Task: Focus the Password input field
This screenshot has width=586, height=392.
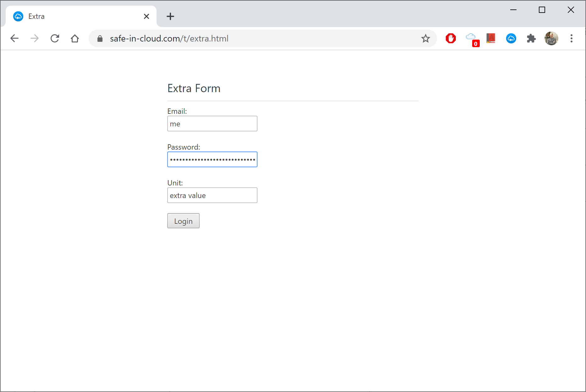Action: 212,159
